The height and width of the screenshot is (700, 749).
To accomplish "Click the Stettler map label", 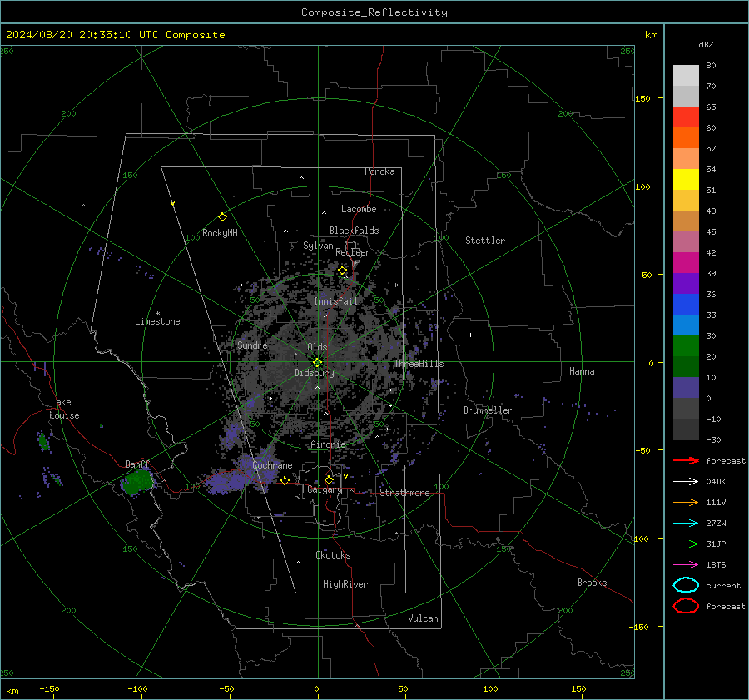I will pos(485,241).
